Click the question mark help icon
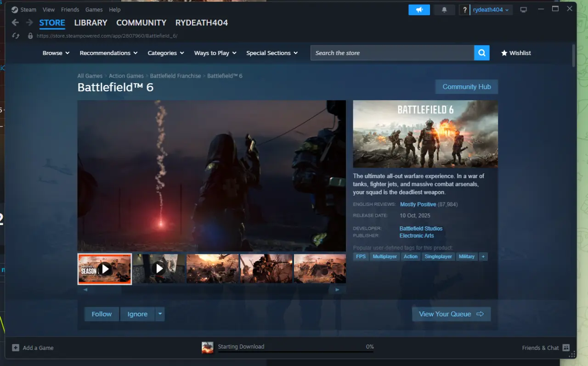Screen dimensions: 588x366 tap(465, 10)
